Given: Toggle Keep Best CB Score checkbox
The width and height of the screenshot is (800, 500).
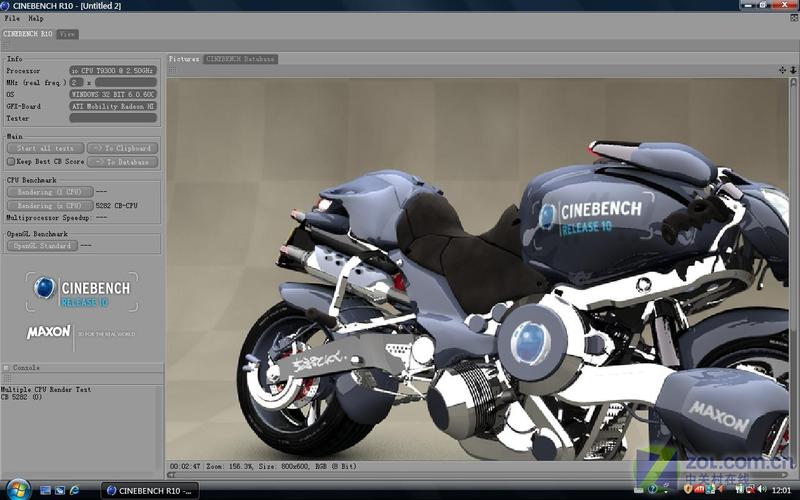Looking at the screenshot, I should pyautogui.click(x=11, y=162).
